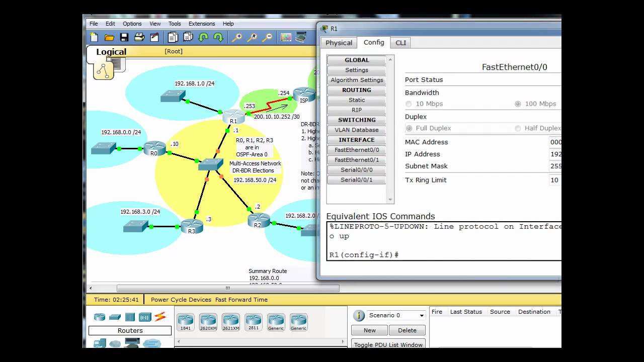
Task: Open RIP routing configuration
Action: [x=357, y=110]
